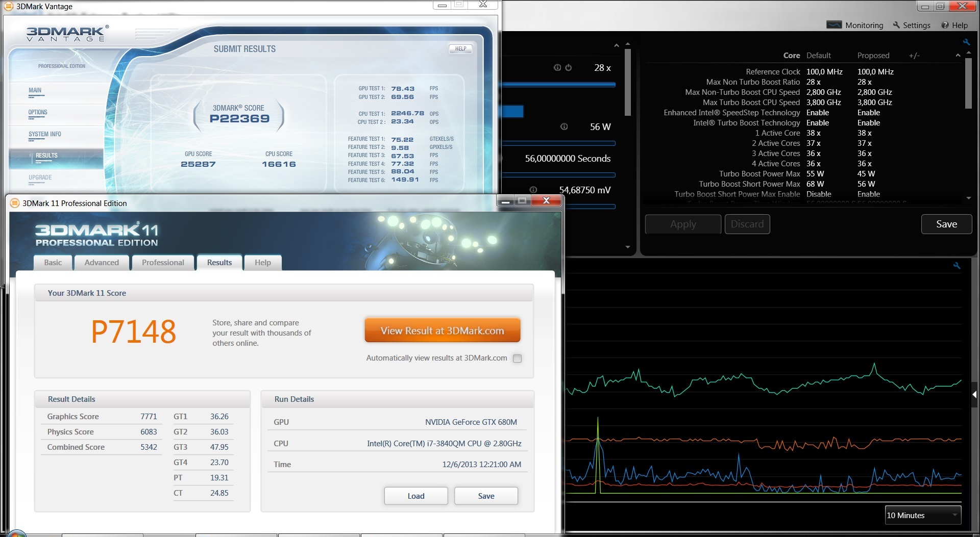Collapse the Core settings table chevron
This screenshot has width=980, height=537.
tap(958, 55)
